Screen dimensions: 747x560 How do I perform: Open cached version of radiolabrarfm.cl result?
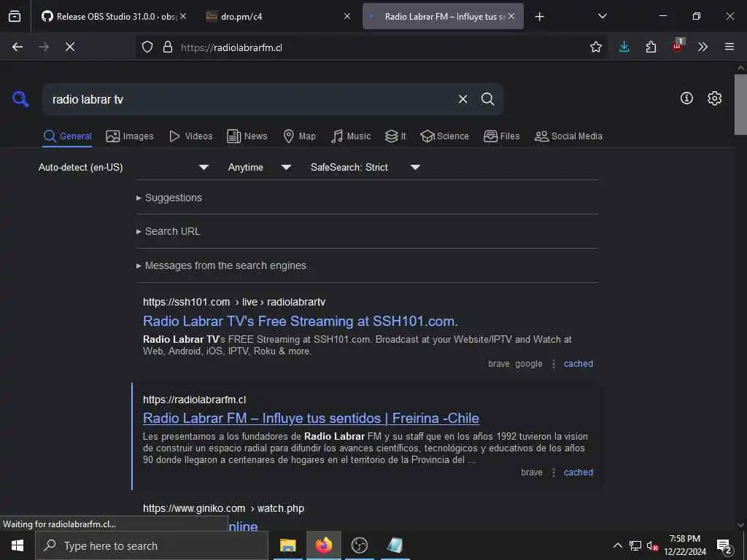(x=578, y=472)
